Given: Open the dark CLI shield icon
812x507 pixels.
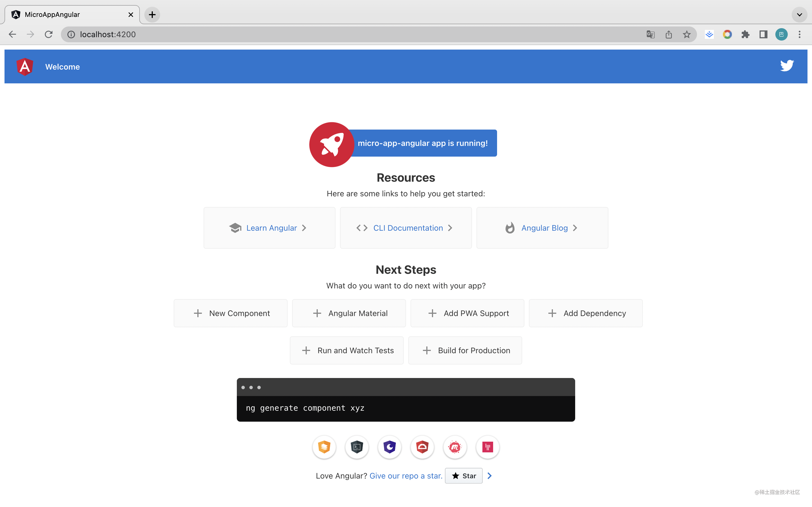Looking at the screenshot, I should 357,447.
